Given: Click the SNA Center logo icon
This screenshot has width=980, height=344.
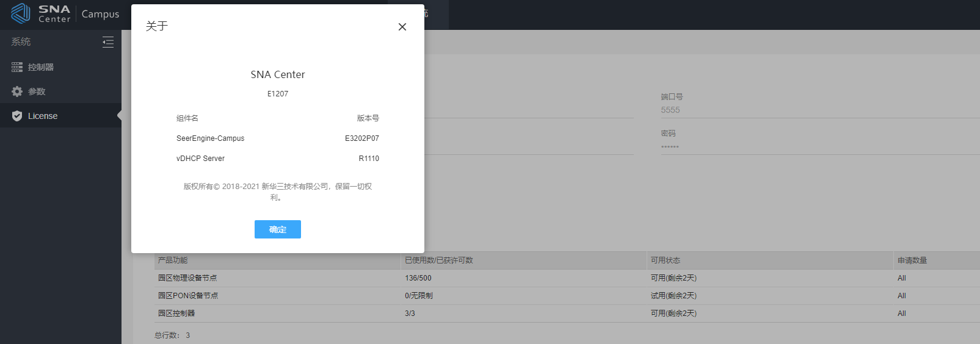Looking at the screenshot, I should point(21,13).
